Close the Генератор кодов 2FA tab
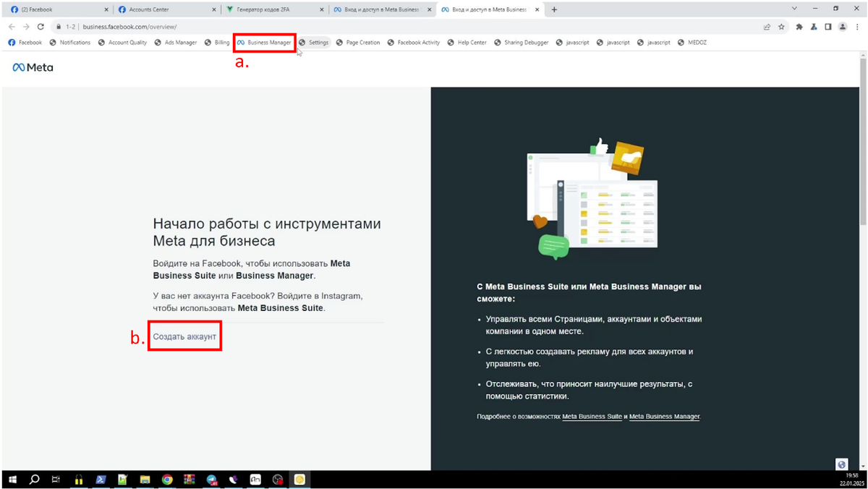Viewport: 868px width, 489px height. click(321, 9)
